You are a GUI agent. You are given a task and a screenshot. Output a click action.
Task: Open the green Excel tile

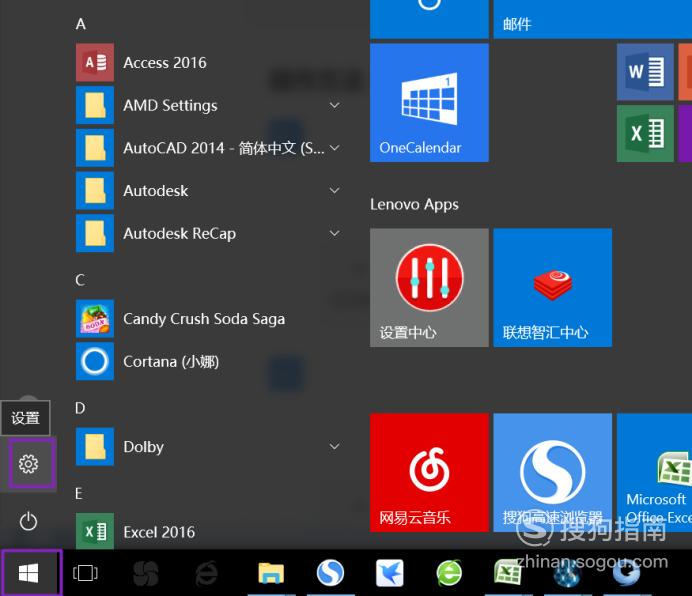[645, 133]
